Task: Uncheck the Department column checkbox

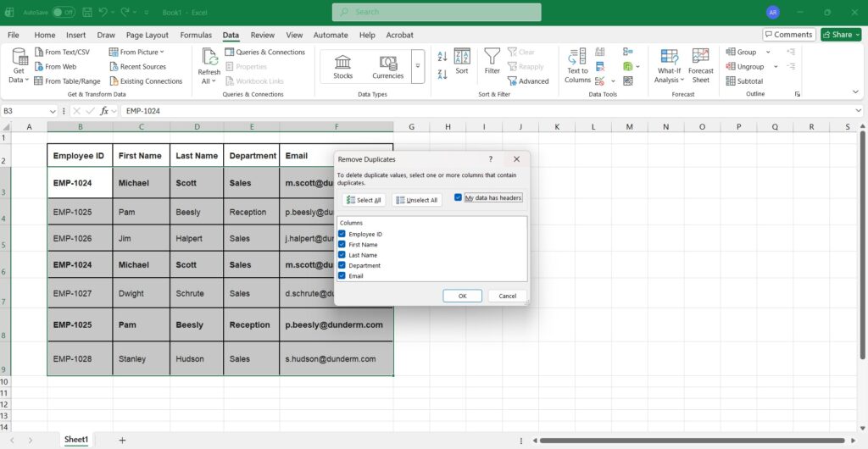Action: pyautogui.click(x=342, y=265)
